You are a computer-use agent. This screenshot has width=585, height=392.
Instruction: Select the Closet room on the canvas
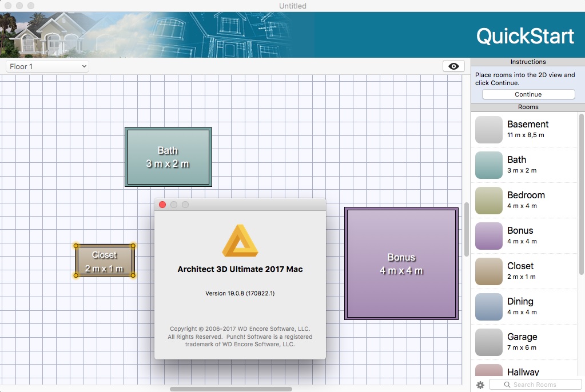105,261
